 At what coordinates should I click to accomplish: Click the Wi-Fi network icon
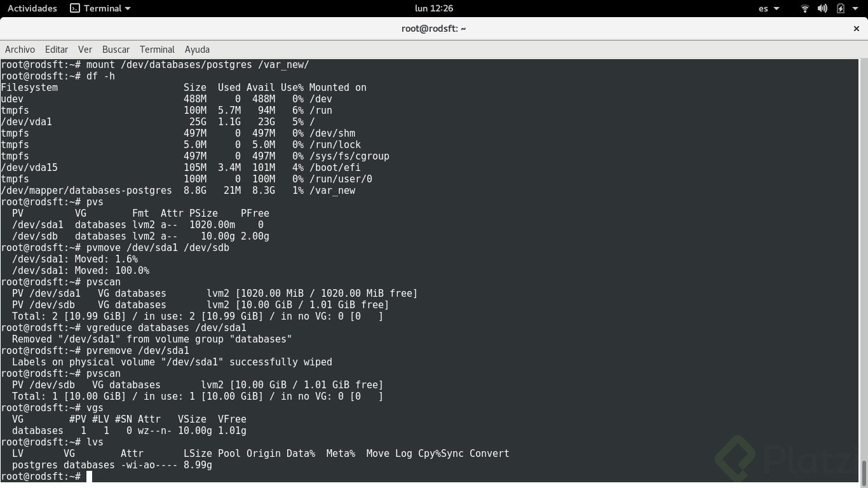(805, 8)
